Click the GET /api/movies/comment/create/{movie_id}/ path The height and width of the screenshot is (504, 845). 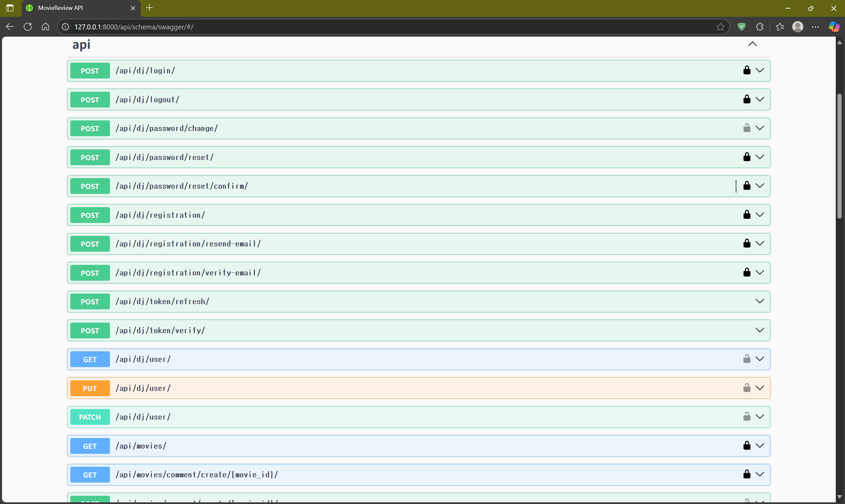(x=197, y=474)
